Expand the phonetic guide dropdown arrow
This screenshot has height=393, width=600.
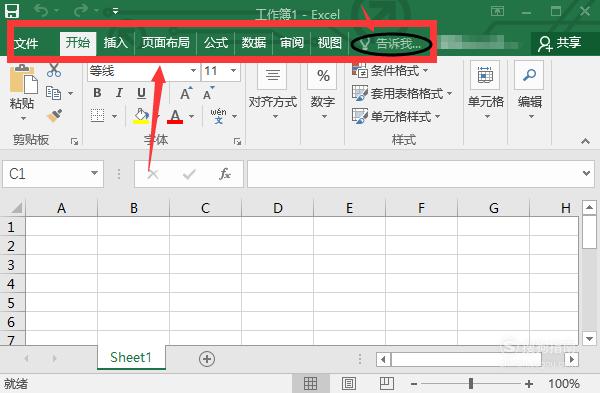tap(235, 116)
